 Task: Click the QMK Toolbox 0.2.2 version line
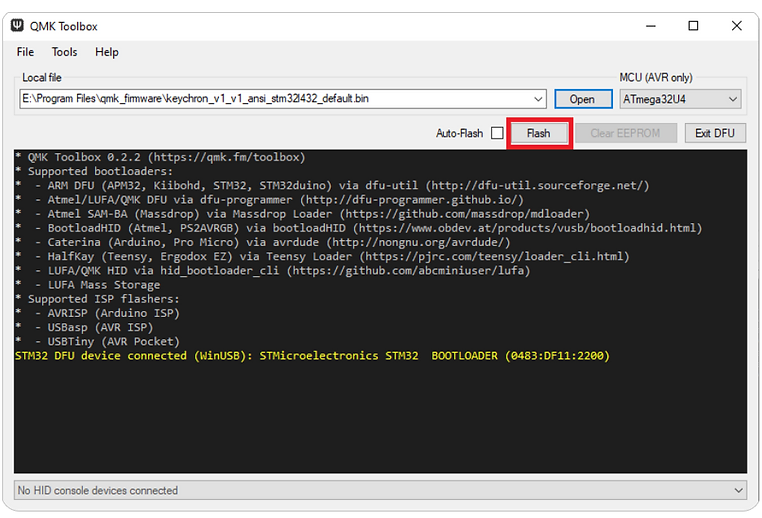tap(160, 157)
